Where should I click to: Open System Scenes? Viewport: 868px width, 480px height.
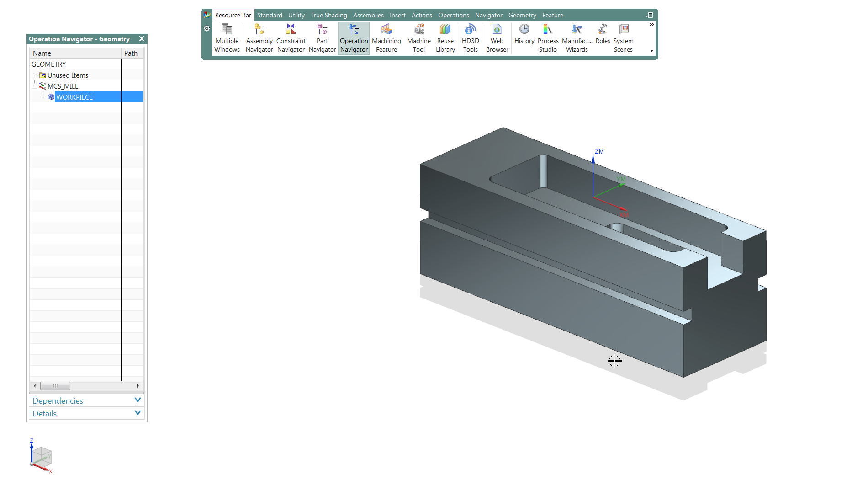(624, 38)
